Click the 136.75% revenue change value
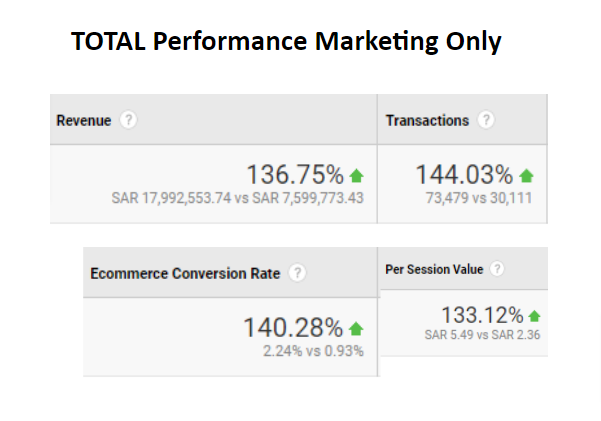This screenshot has width=601, height=421. [x=295, y=175]
